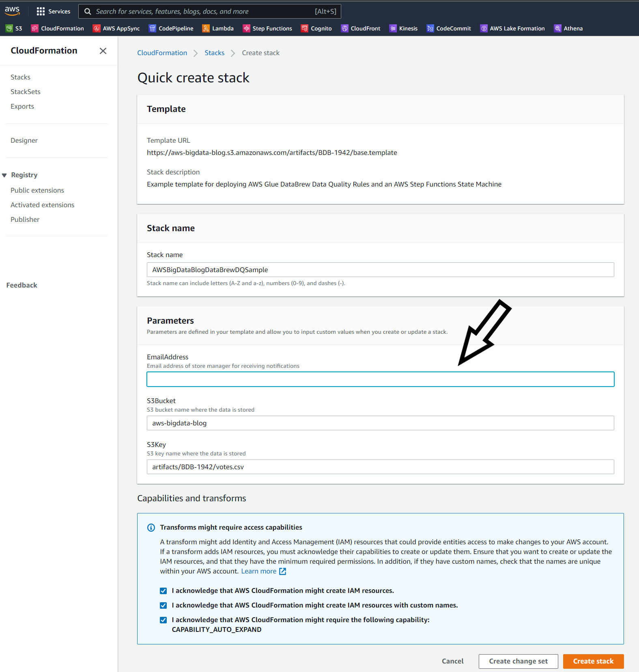Click the AWS logo home icon
Screen dimensions: 639x672
[12, 11]
